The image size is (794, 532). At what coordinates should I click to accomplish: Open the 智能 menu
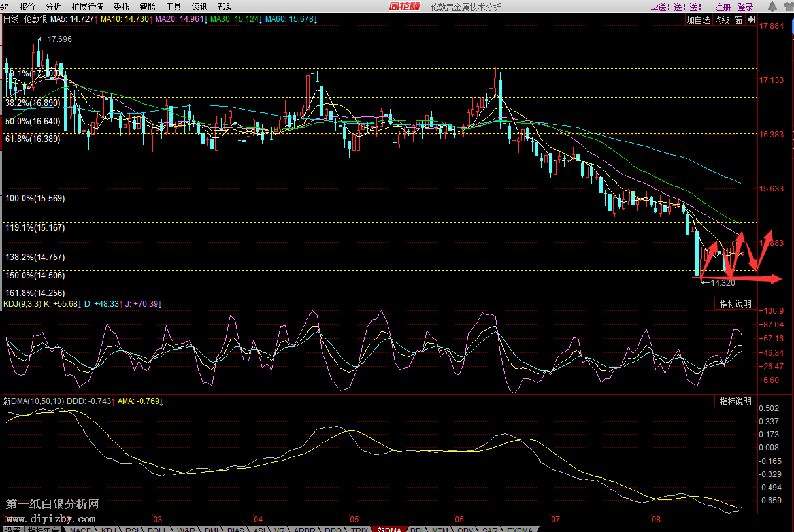tap(147, 7)
